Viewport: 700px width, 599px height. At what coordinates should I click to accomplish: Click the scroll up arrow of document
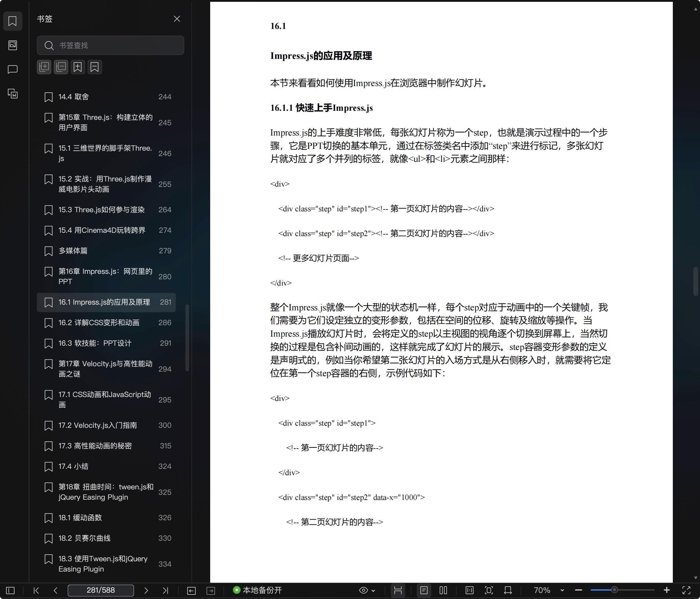(x=695, y=9)
